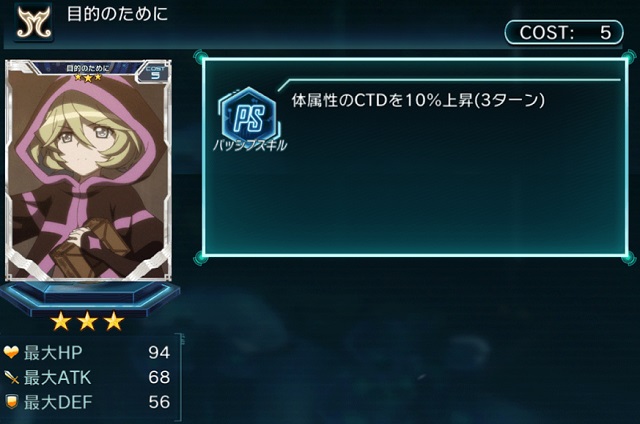Click the sword icon beside 最大ATK

11,377
